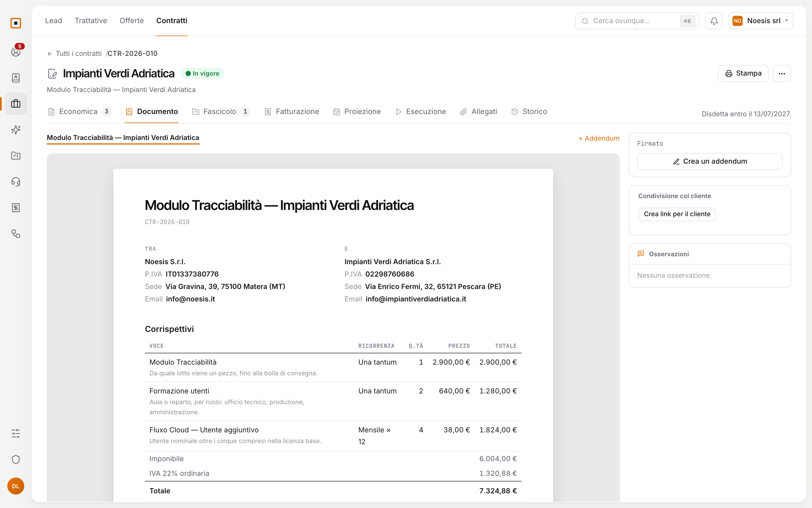The image size is (812, 508).
Task: Open the Esecuzione tab
Action: click(421, 111)
